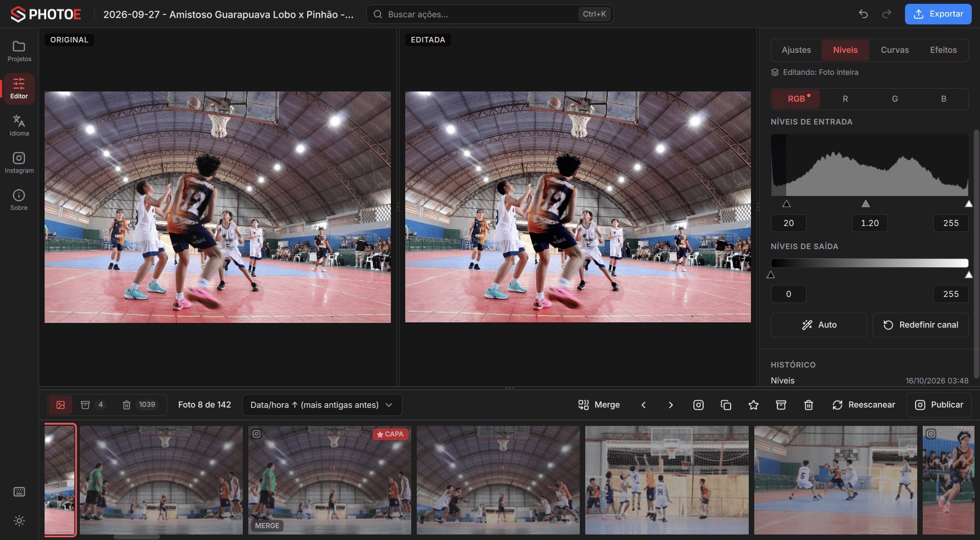Viewport: 980px width, 540px height.
Task: Mark photo for Instagram in toolbar
Action: 698,405
